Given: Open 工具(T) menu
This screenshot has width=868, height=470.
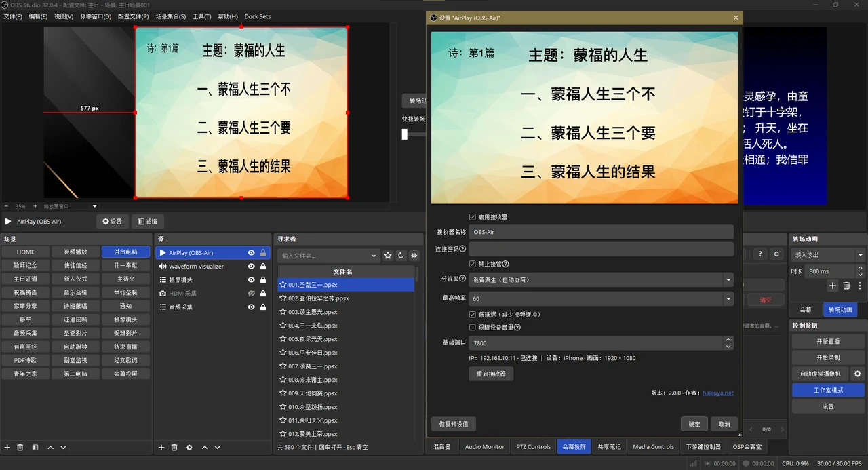Looking at the screenshot, I should click(x=202, y=16).
